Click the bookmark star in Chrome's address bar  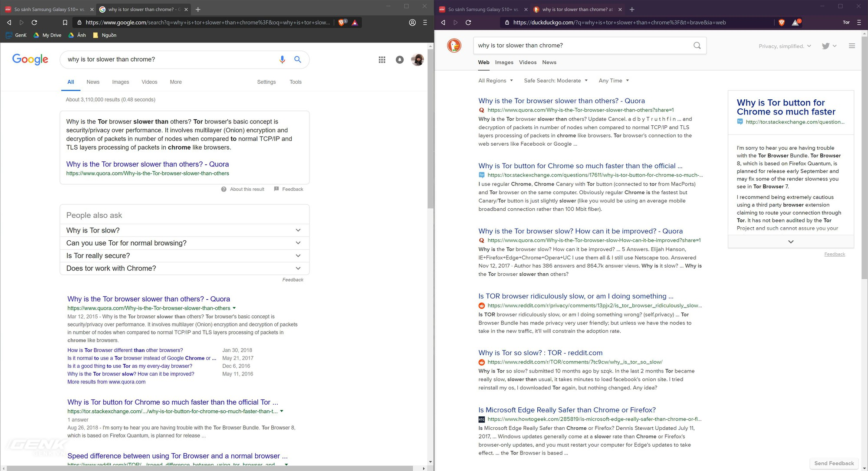pos(66,23)
